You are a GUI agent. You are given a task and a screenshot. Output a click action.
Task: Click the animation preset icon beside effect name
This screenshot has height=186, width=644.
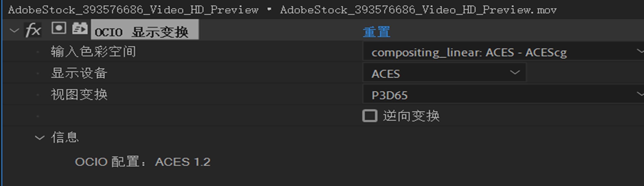(x=80, y=29)
